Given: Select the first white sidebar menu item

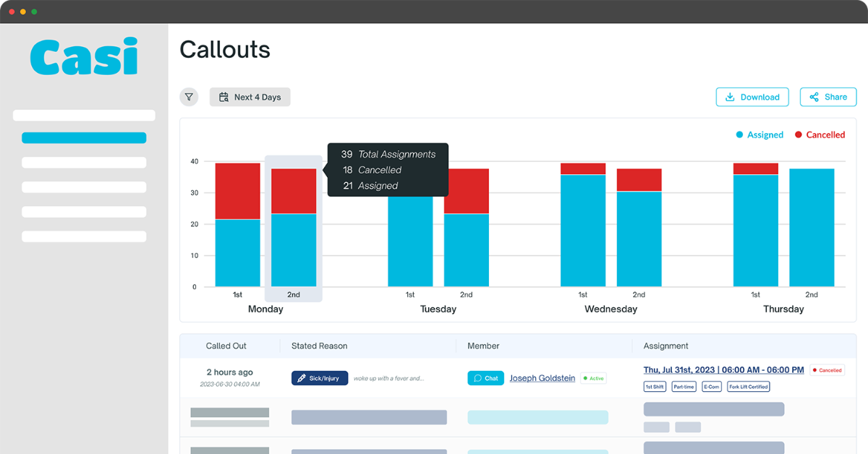Looking at the screenshot, I should pyautogui.click(x=84, y=115).
